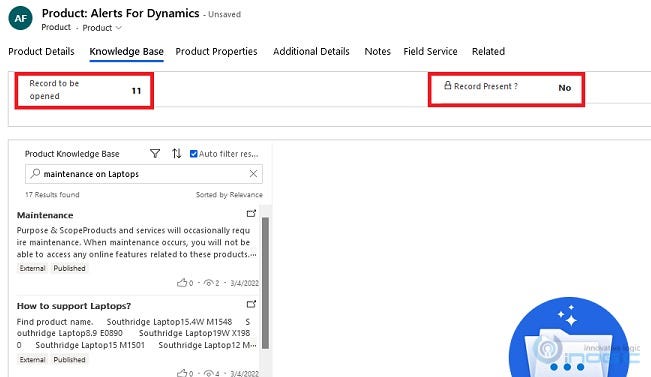Open the Maintenance article title
Viewport: 651px width, 377px height.
[45, 215]
